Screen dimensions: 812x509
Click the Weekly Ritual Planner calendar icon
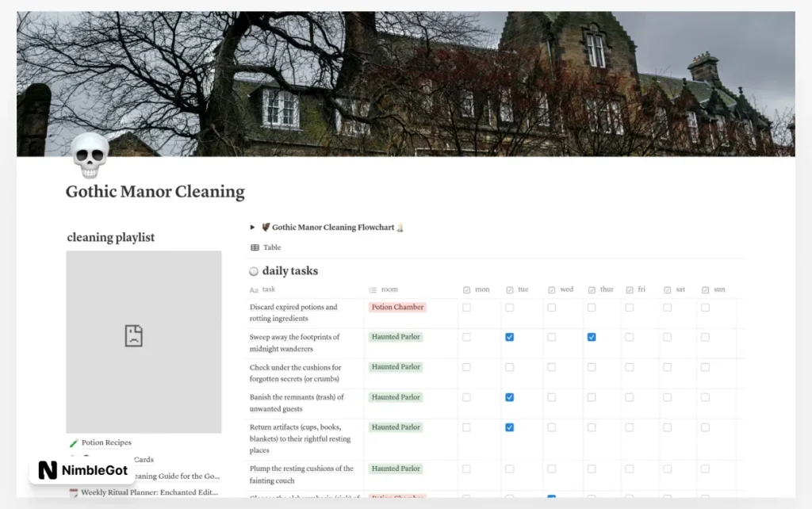tap(74, 492)
